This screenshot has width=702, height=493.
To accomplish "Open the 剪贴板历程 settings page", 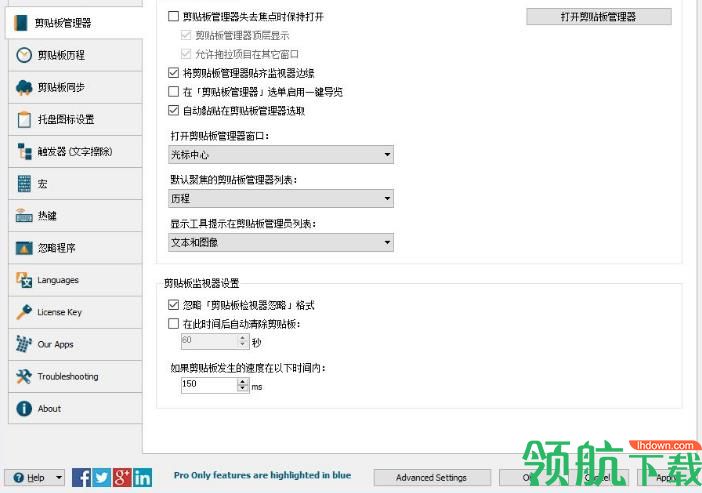I will tap(75, 55).
